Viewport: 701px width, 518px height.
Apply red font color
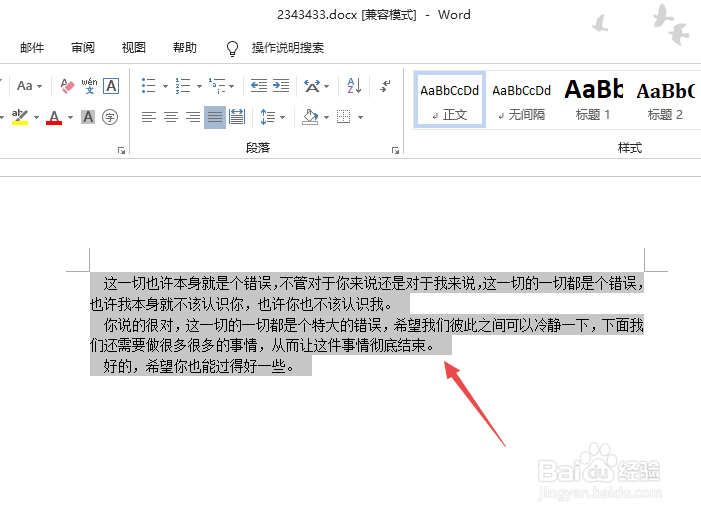[54, 118]
